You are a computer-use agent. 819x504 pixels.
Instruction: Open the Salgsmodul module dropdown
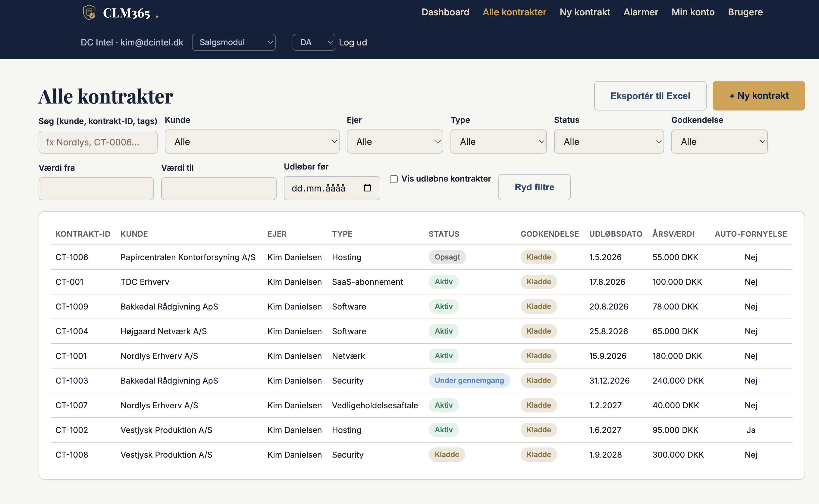[234, 42]
